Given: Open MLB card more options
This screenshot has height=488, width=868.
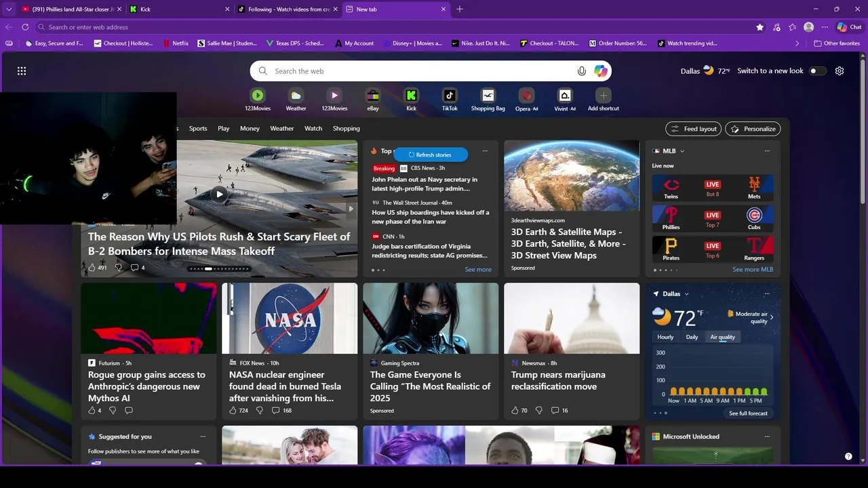Looking at the screenshot, I should [767, 151].
